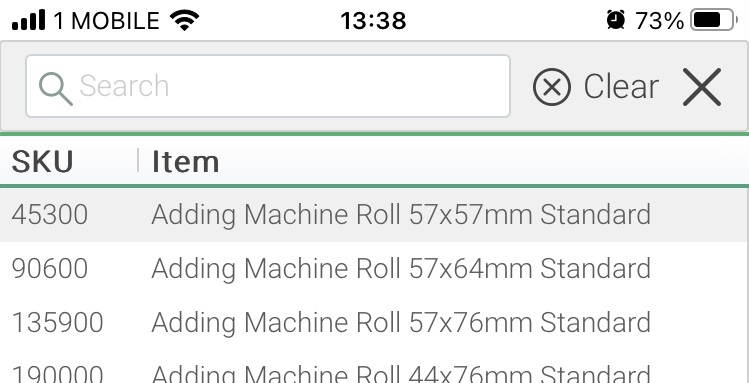Tap the 13:38 clock in status bar

[x=373, y=21]
